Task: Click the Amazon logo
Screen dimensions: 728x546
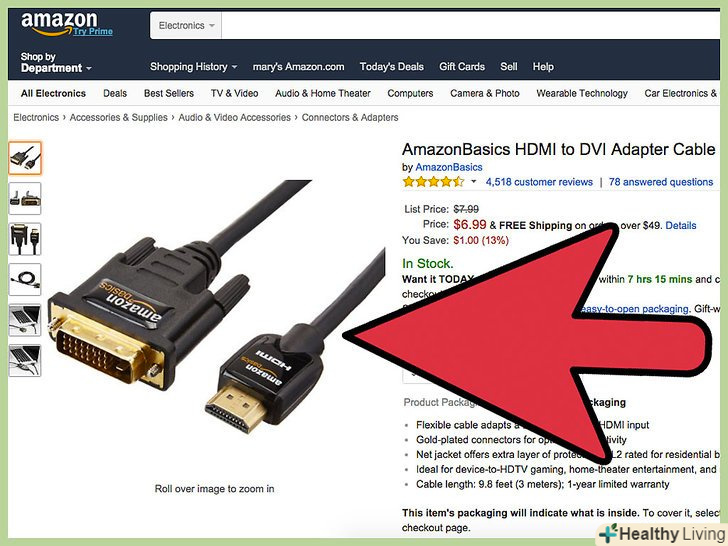Action: (59, 23)
